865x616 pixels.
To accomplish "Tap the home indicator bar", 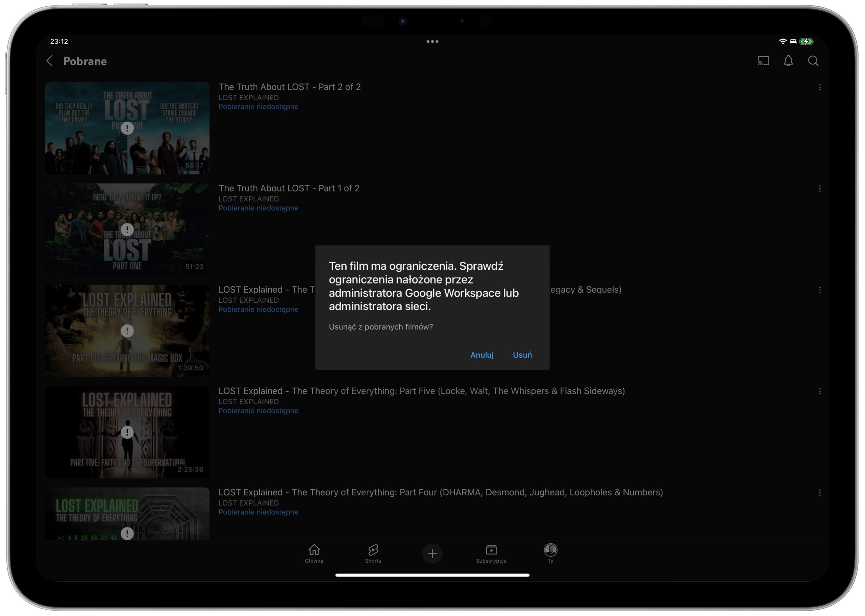I will click(x=432, y=575).
